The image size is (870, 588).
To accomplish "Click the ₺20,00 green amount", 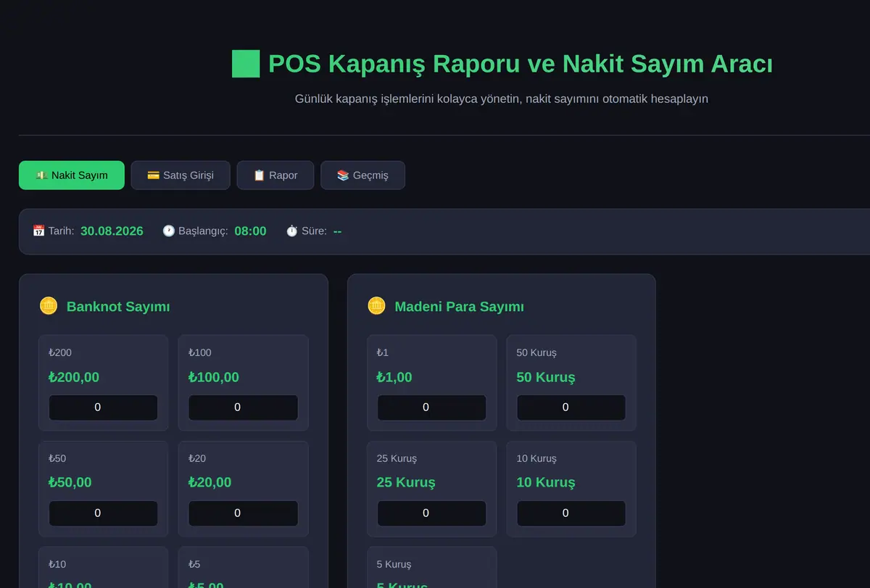I will [210, 482].
